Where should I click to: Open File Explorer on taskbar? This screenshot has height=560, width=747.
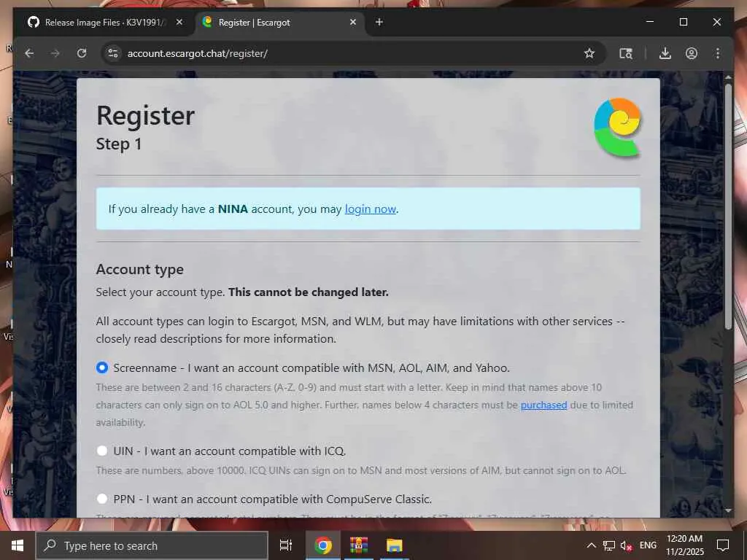pos(395,545)
